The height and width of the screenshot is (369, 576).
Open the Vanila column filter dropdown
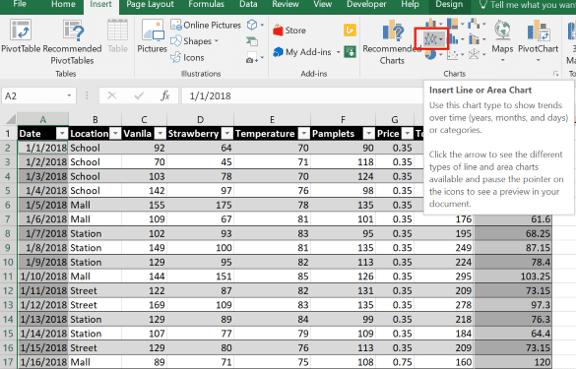(161, 133)
